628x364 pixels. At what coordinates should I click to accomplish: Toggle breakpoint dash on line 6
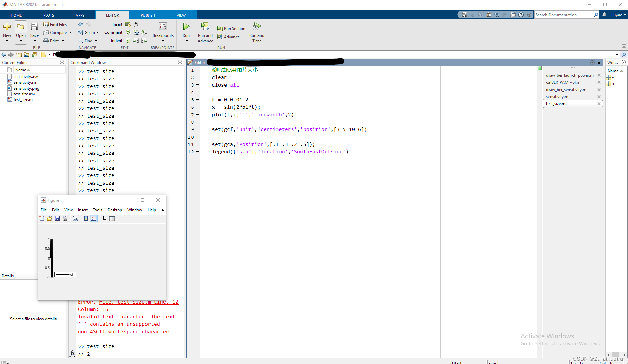tap(198, 107)
